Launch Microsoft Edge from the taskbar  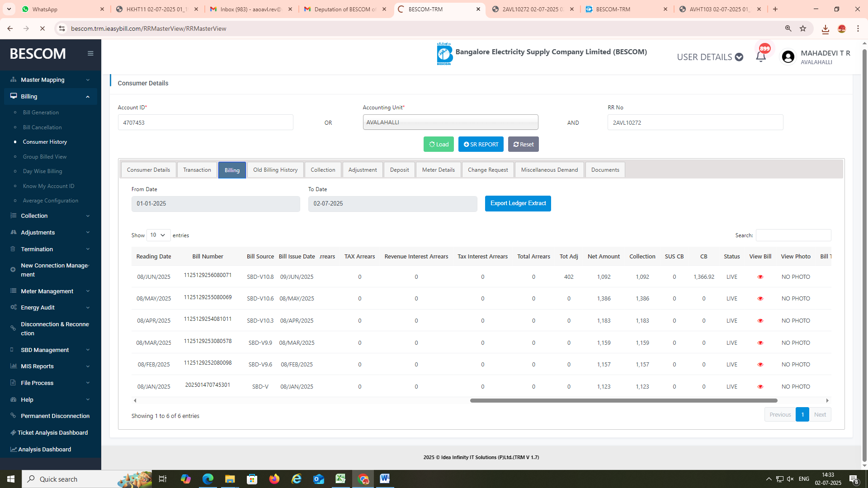(208, 479)
